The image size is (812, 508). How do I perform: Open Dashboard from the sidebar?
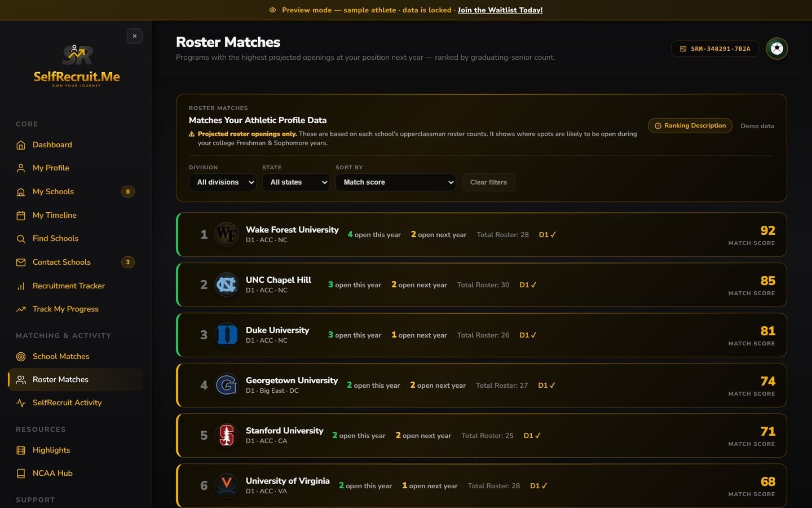click(75, 145)
